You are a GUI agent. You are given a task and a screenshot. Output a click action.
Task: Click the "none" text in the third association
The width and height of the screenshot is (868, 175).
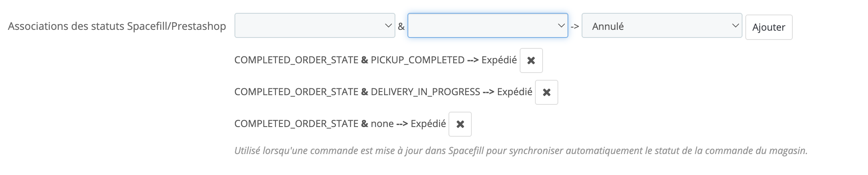tap(382, 124)
